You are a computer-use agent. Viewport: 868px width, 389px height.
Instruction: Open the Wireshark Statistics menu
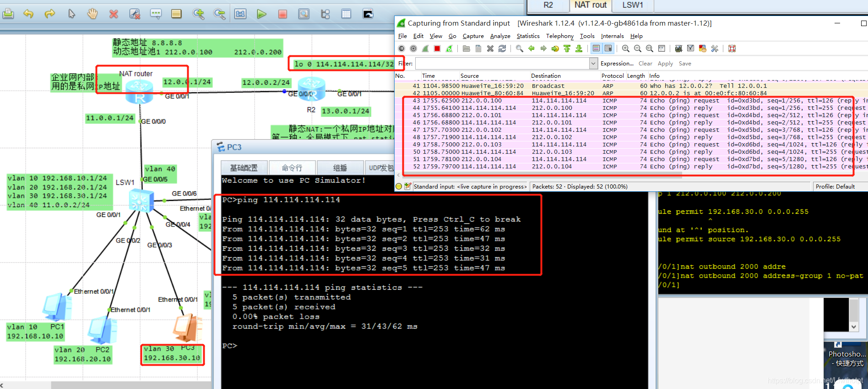[528, 36]
